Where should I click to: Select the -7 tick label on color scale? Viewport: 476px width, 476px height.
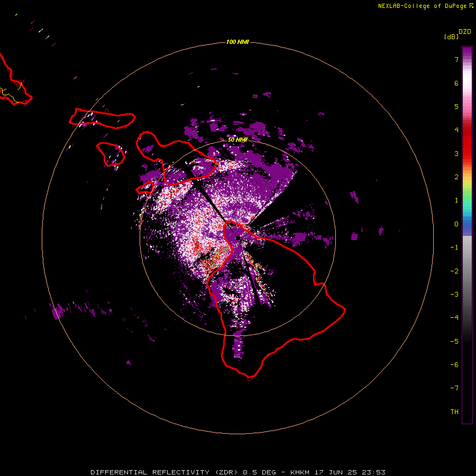(454, 388)
